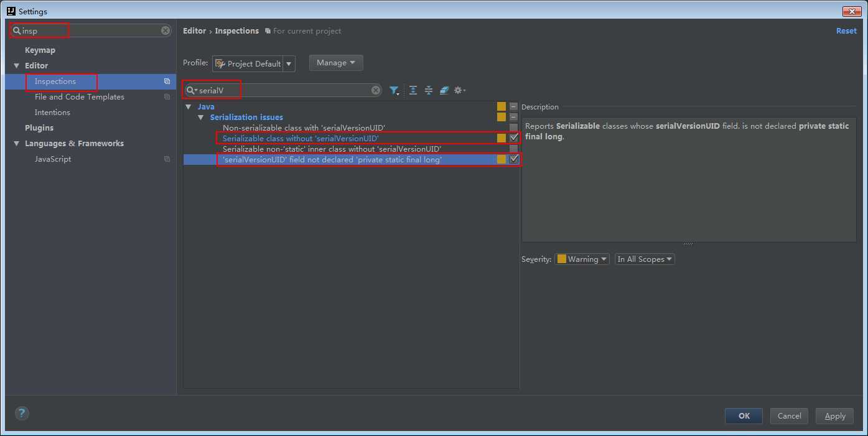The width and height of the screenshot is (868, 436).
Task: Open Plugins settings page
Action: click(39, 128)
